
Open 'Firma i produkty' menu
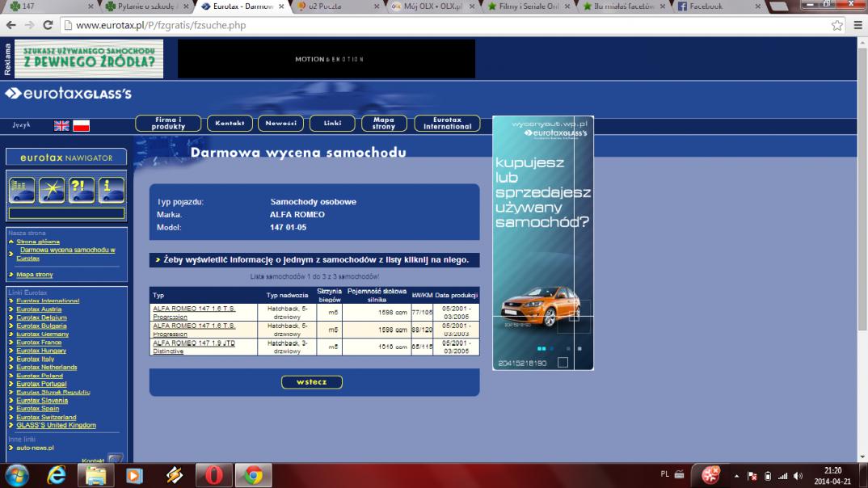[x=168, y=124]
